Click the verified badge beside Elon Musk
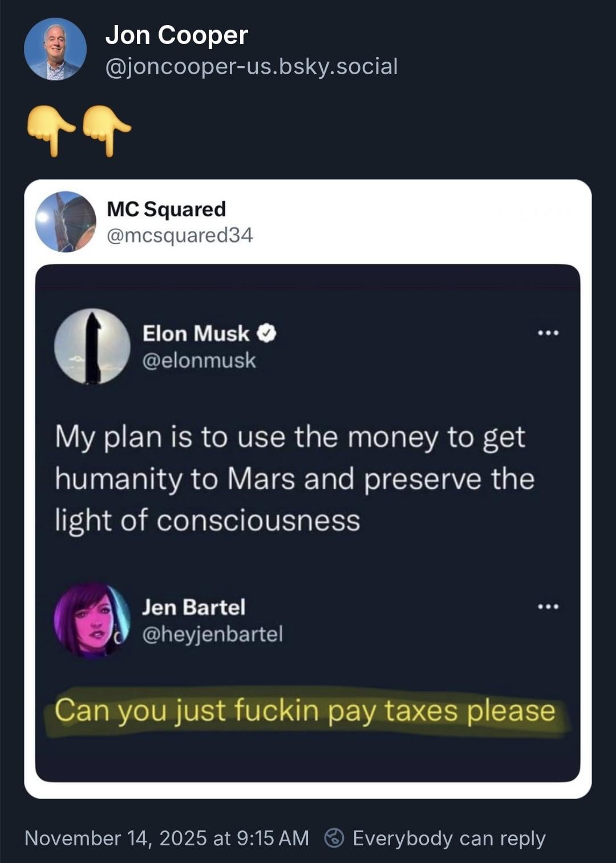Image resolution: width=616 pixels, height=863 pixels. [x=267, y=333]
